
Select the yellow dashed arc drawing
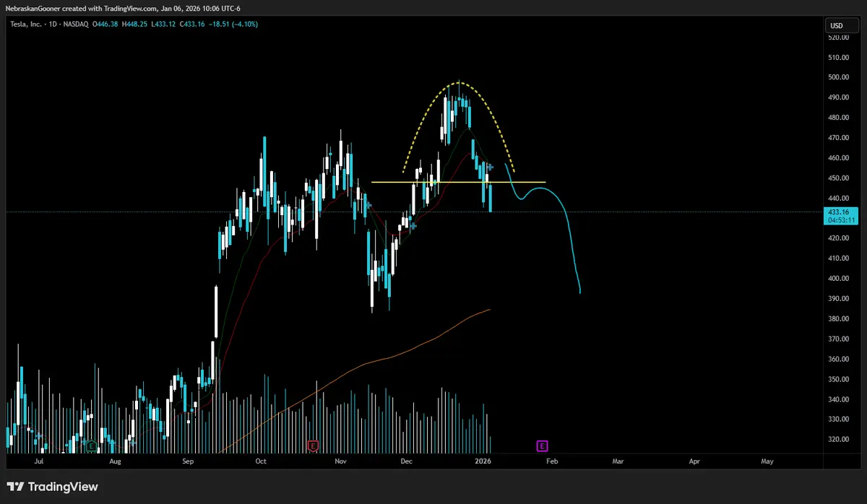pos(460,82)
